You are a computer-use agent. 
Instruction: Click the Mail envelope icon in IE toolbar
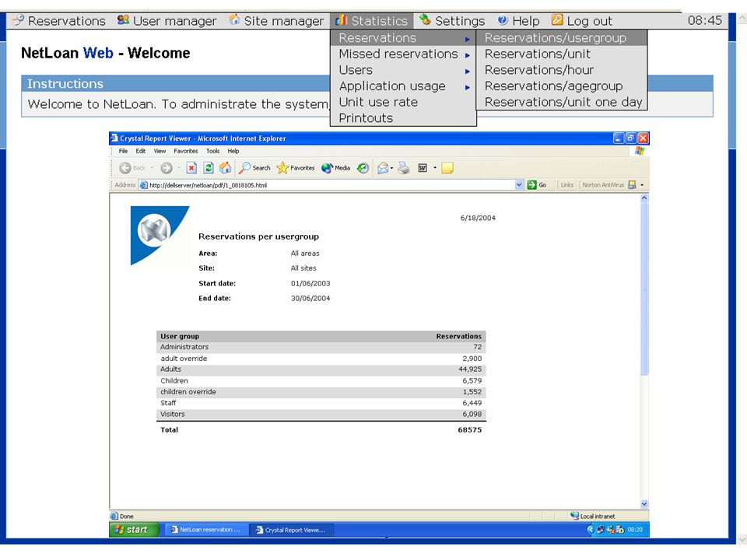(383, 168)
